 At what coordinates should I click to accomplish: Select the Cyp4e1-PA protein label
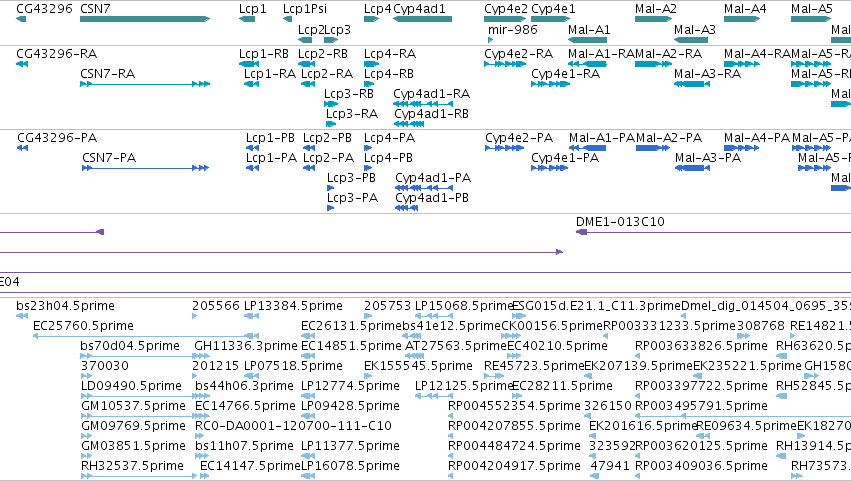[x=566, y=158]
